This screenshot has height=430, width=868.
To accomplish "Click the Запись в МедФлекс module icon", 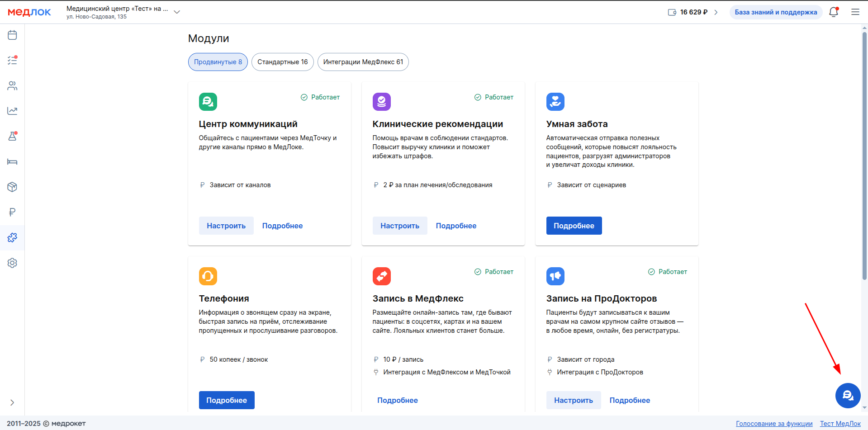I will coord(382,276).
